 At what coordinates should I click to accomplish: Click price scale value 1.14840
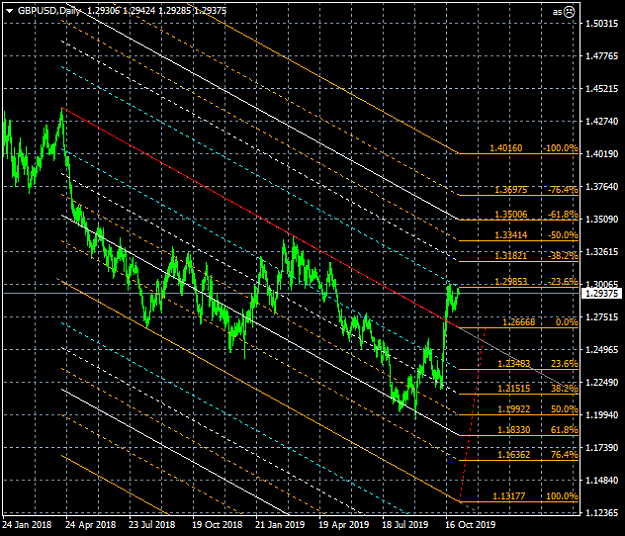click(601, 481)
